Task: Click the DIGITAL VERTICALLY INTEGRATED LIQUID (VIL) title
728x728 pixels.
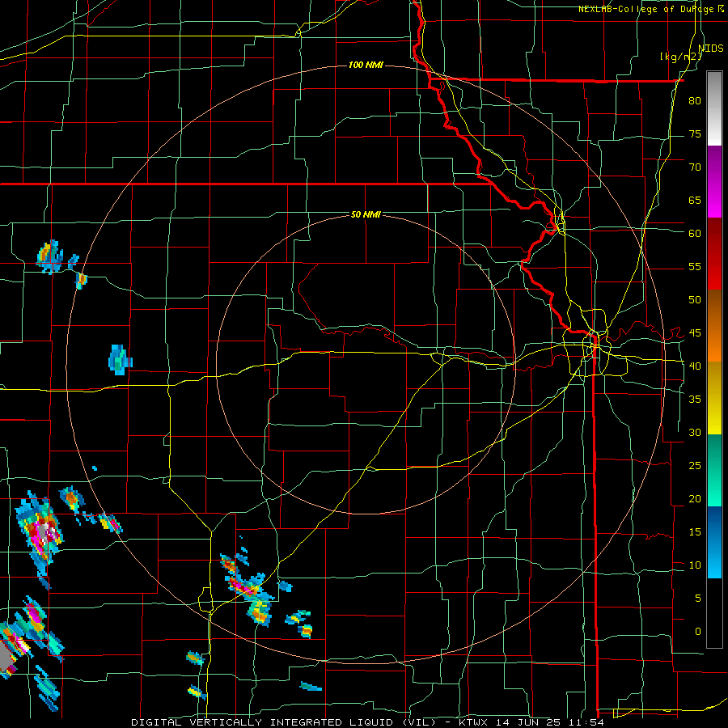Action: pos(284,722)
